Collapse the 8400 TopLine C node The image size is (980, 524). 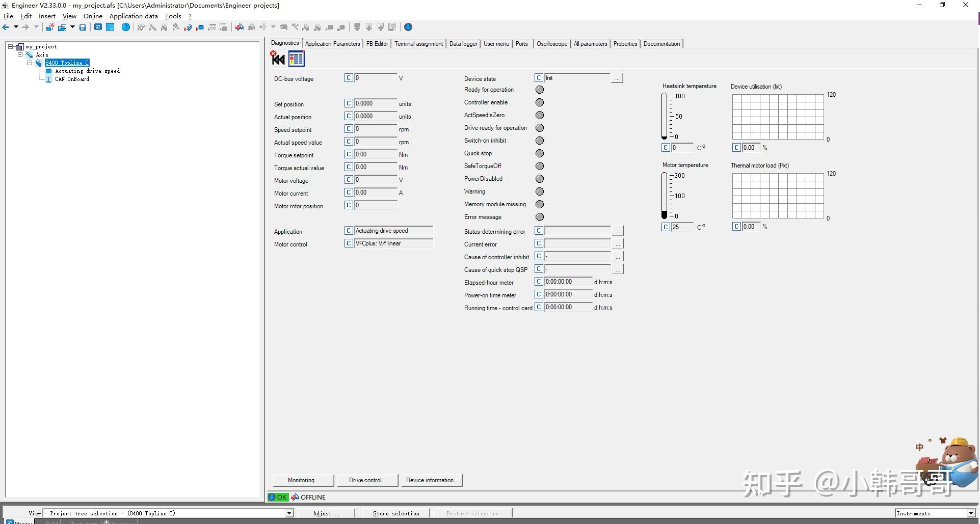pyautogui.click(x=30, y=63)
